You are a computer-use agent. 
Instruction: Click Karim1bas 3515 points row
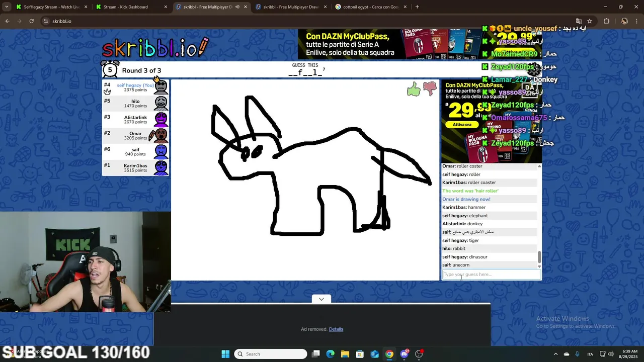135,168
